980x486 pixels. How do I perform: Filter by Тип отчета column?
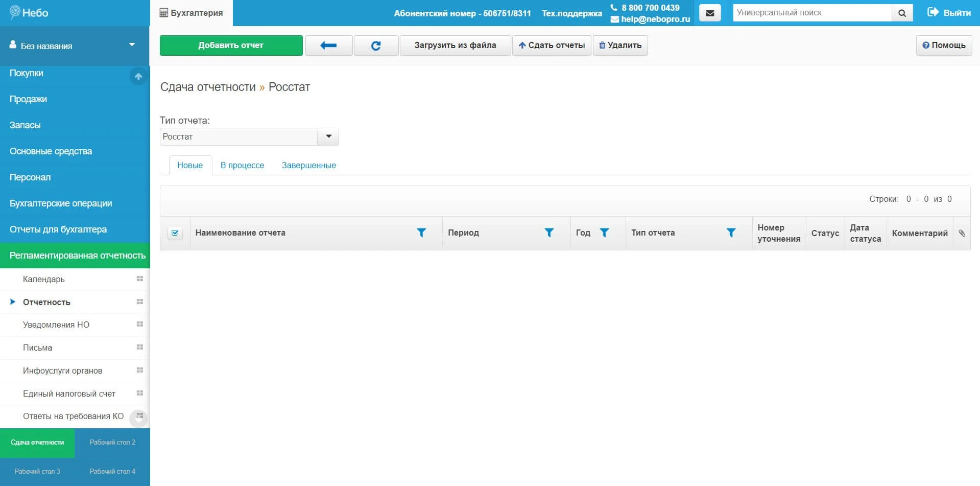(x=731, y=233)
